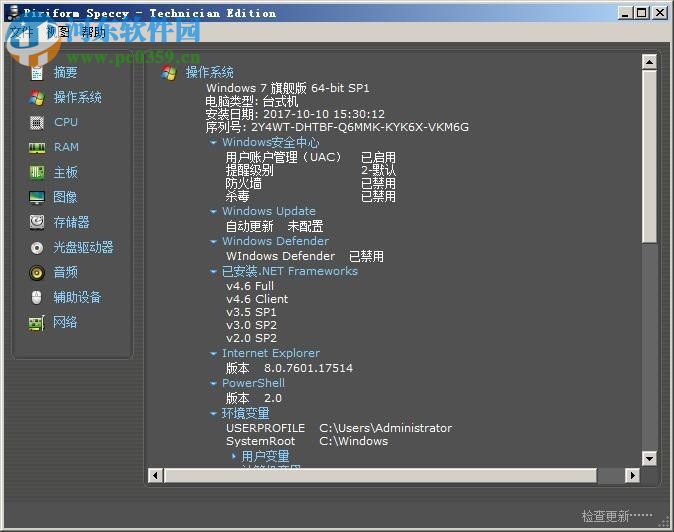Select the Windows 7 旗舰版 64-bit SP1 line

tap(287, 88)
